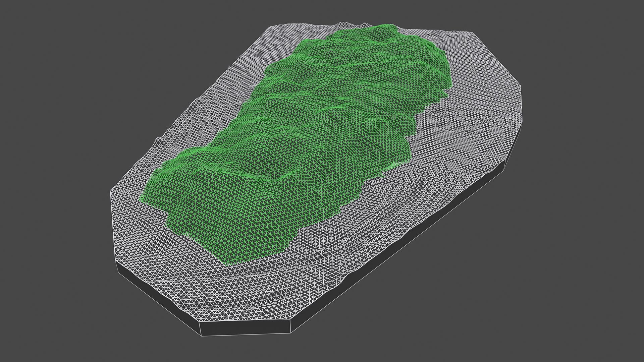Click the leftmost corner of wireframe slab
Screen dimensions: 644x362
pos(111,192)
